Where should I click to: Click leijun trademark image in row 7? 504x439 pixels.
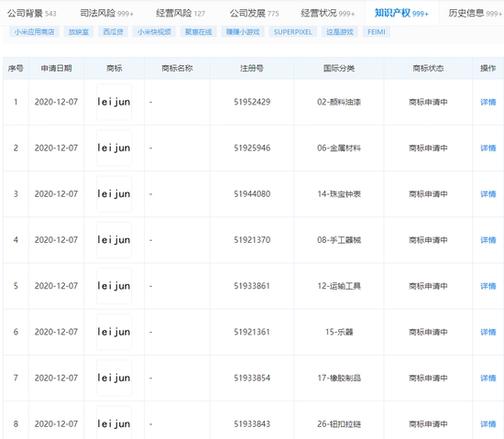[115, 378]
